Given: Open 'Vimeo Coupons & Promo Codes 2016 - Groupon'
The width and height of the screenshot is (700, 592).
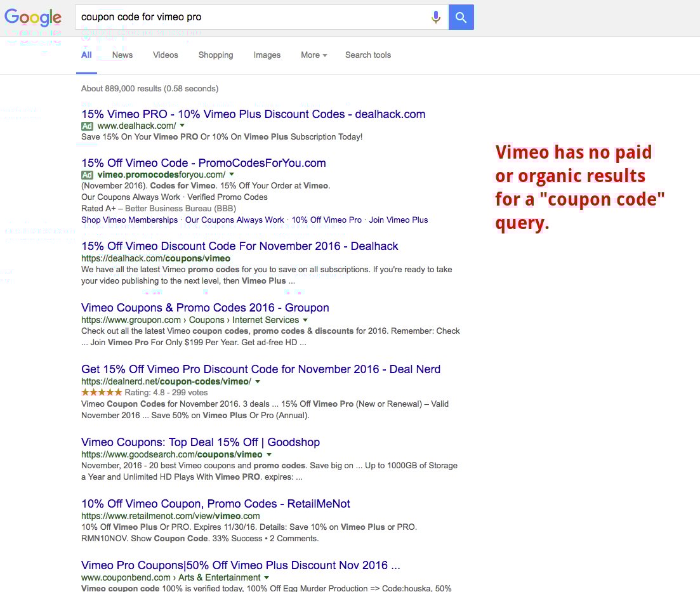Looking at the screenshot, I should [205, 308].
